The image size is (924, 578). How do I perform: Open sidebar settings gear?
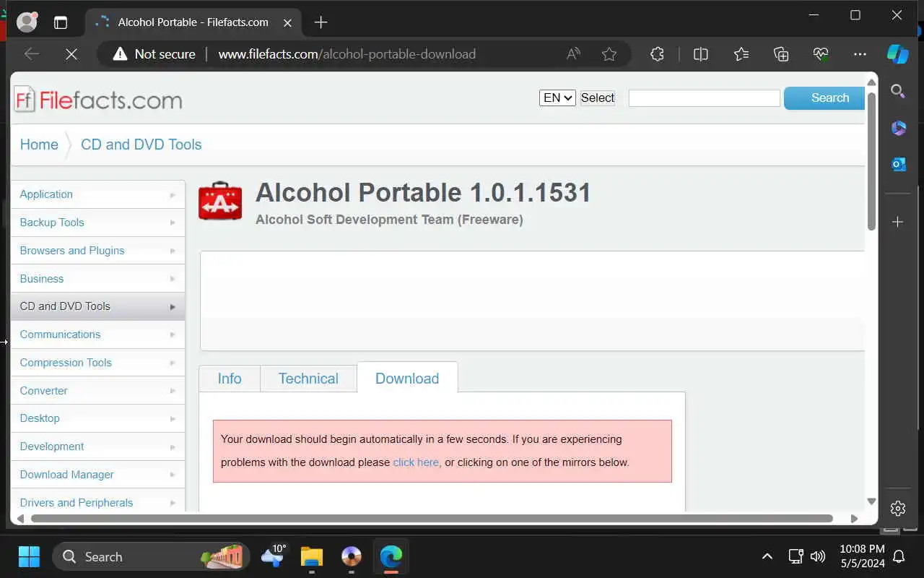coord(898,509)
